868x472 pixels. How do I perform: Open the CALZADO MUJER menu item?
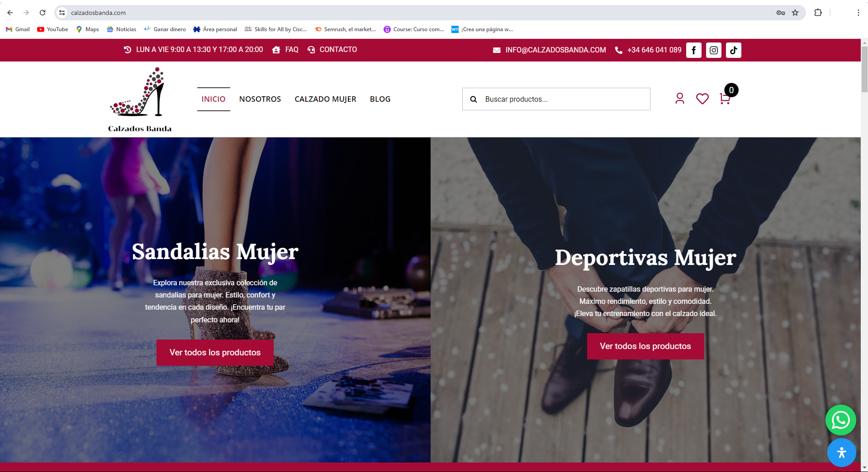pos(325,99)
